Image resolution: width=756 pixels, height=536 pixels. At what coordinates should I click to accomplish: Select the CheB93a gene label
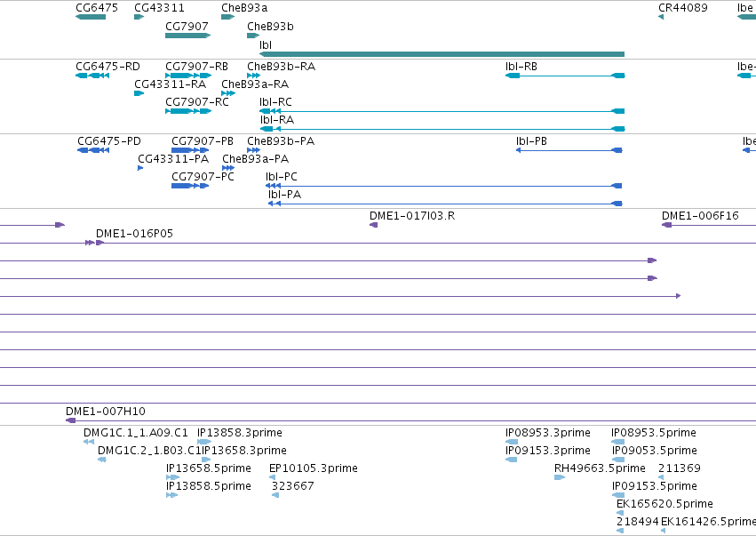coord(244,8)
